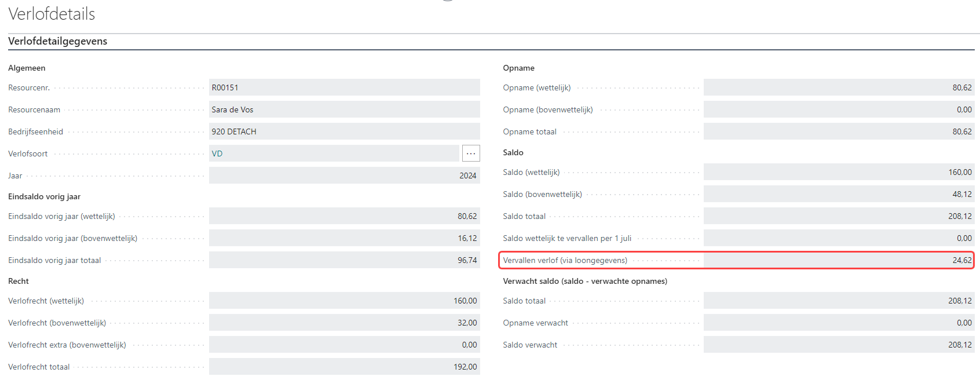Select Eindsaldo vorig jaar (wettelijk) value
The image size is (980, 380).
tap(344, 216)
